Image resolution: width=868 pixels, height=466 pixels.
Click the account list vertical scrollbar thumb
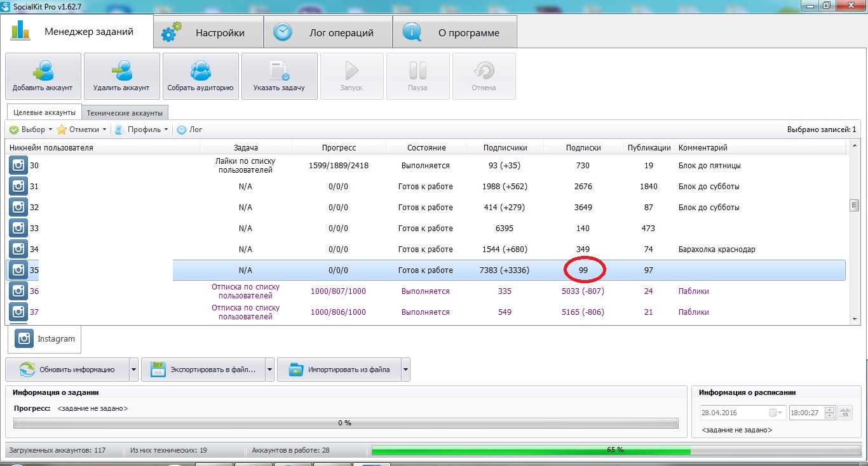(855, 205)
